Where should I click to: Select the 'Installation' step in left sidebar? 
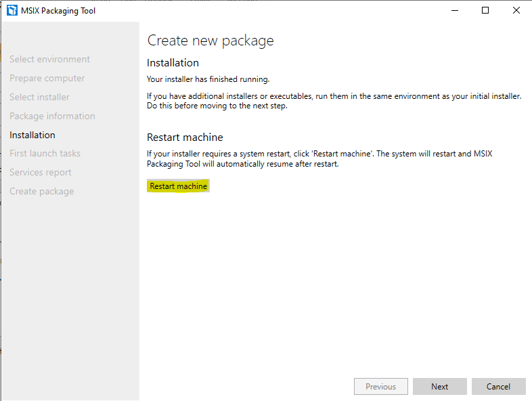32,135
